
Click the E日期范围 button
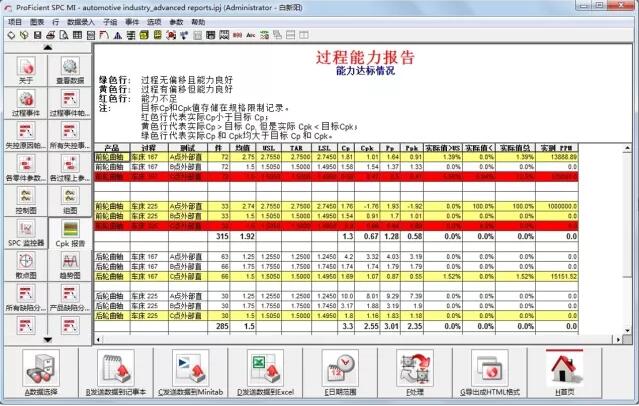340,373
